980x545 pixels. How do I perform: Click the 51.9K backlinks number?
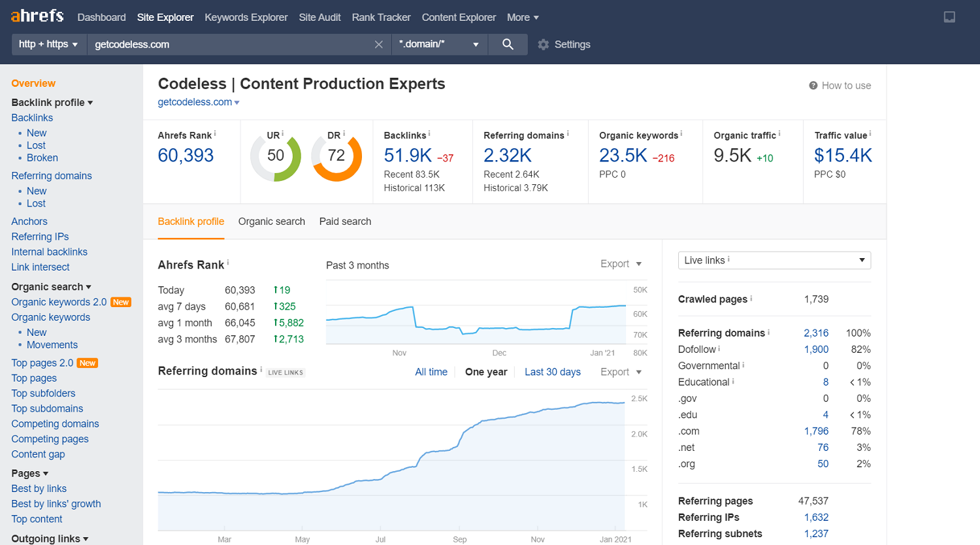pyautogui.click(x=407, y=156)
